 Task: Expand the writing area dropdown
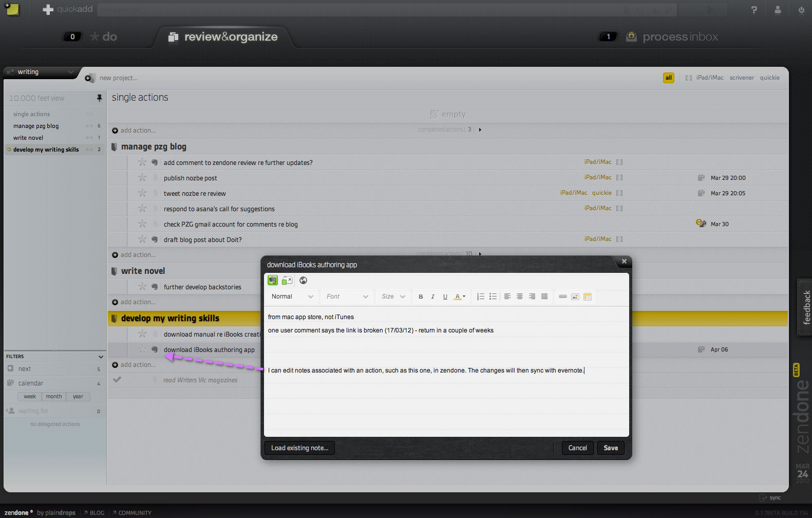pyautogui.click(x=71, y=72)
